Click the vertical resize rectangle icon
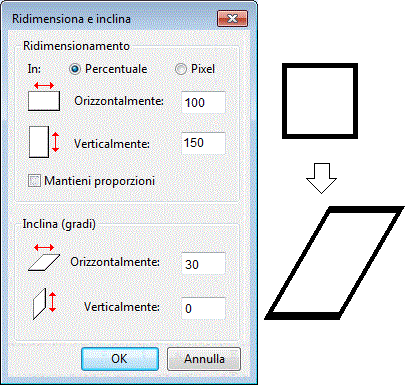Screen dimensions: 406x386 pyautogui.click(x=44, y=142)
